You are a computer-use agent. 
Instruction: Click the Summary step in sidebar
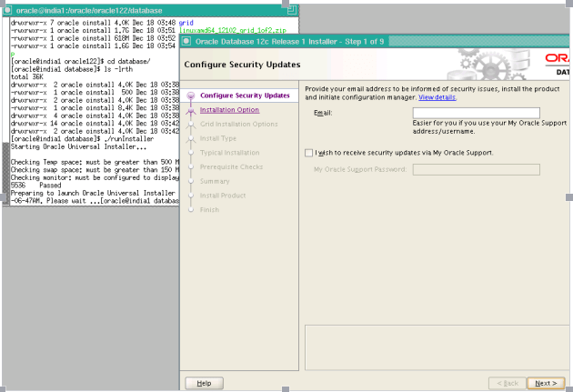coord(215,181)
